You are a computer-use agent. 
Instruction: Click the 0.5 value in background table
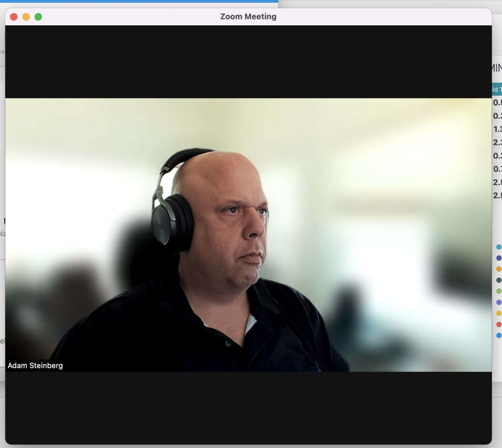click(497, 102)
